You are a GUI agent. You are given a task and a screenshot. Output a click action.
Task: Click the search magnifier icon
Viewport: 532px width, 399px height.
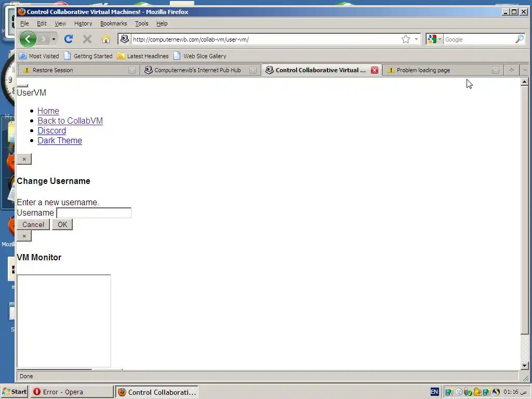520,39
